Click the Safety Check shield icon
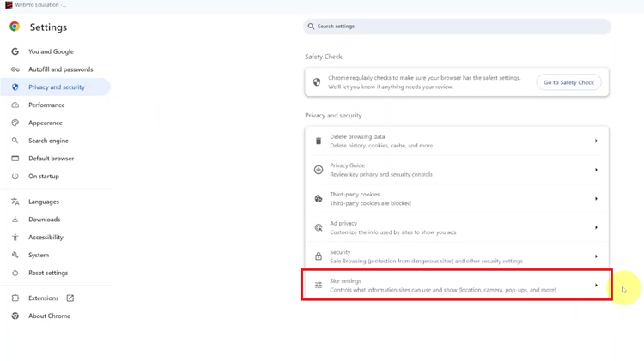The height and width of the screenshot is (361, 644). pyautogui.click(x=317, y=82)
